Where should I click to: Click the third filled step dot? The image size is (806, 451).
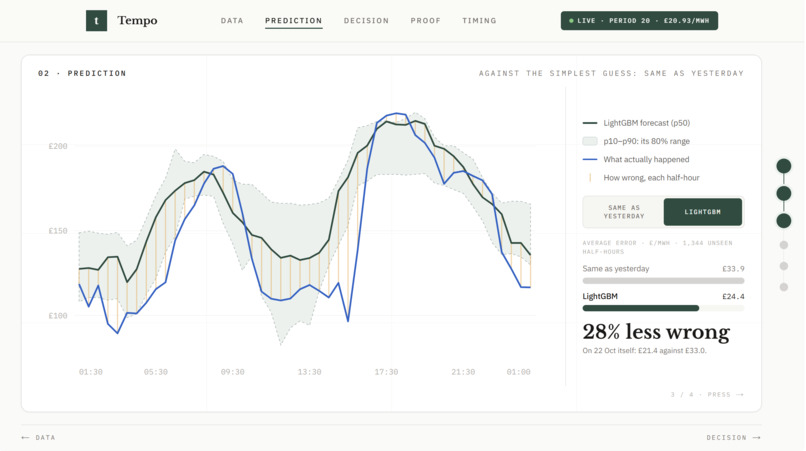tap(783, 221)
